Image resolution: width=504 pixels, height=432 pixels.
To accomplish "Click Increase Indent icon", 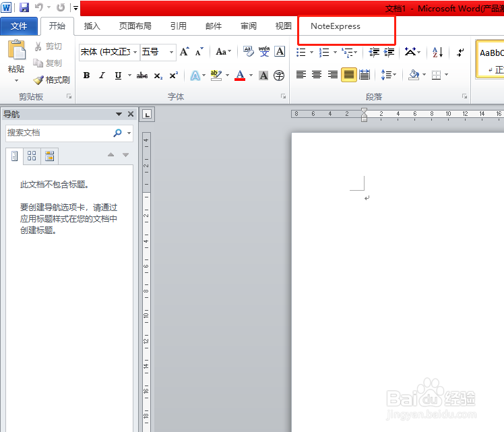I will pyautogui.click(x=389, y=52).
